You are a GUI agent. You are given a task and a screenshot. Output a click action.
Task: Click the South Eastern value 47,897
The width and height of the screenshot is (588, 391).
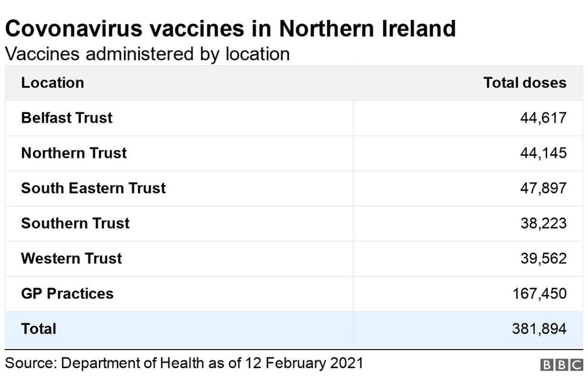543,188
